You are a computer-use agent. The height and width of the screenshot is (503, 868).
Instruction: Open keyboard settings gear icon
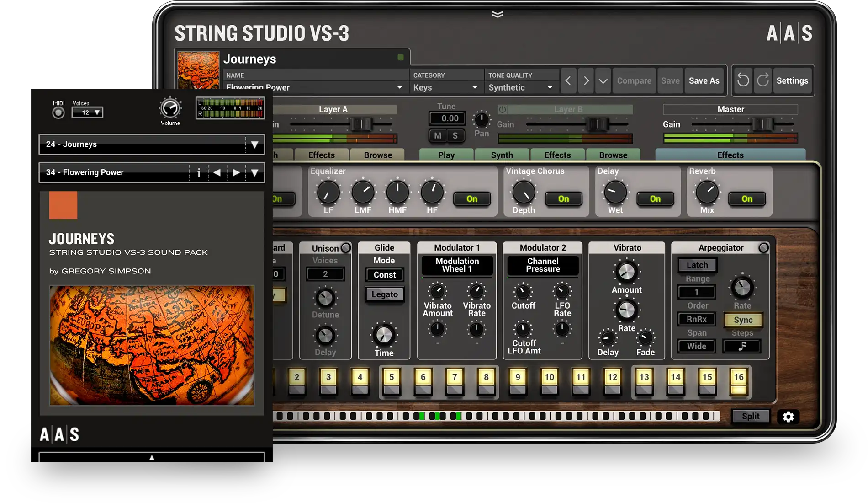click(x=788, y=417)
